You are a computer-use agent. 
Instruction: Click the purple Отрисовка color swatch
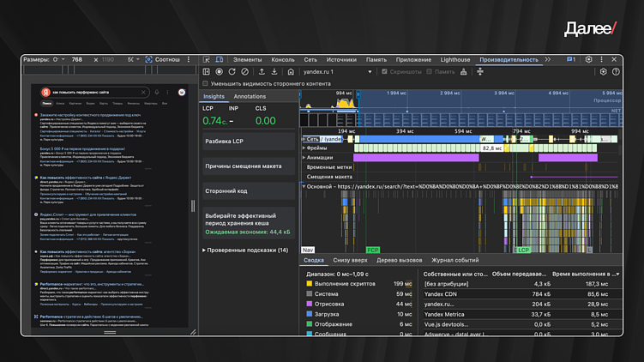[310, 304]
